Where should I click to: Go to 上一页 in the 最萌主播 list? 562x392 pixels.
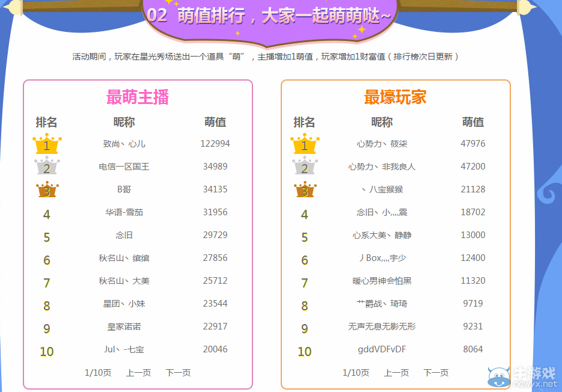click(x=138, y=373)
